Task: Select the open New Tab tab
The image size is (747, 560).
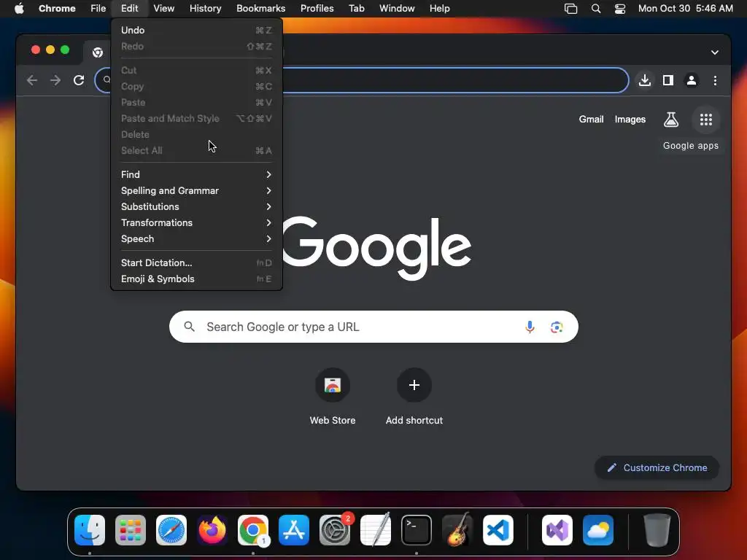Action: 98,52
